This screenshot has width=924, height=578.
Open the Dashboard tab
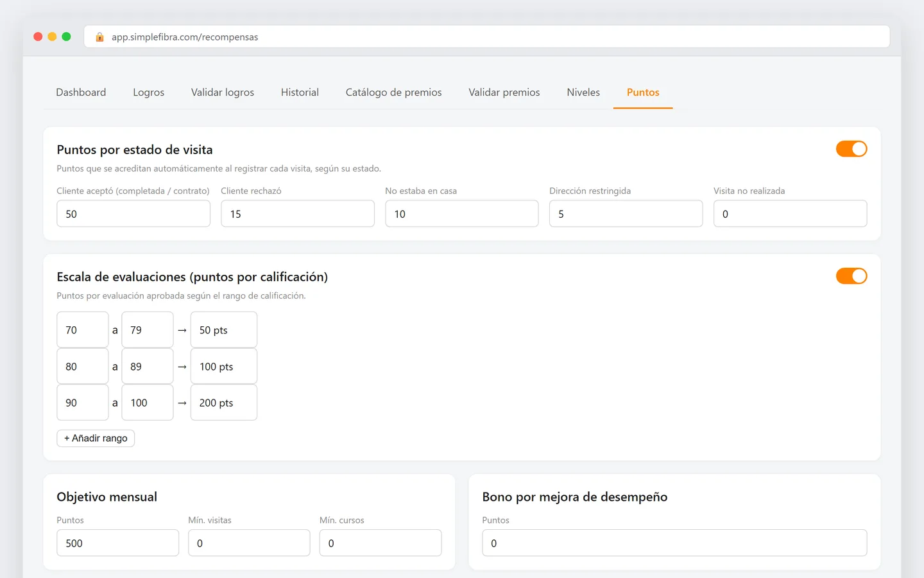[x=81, y=92]
